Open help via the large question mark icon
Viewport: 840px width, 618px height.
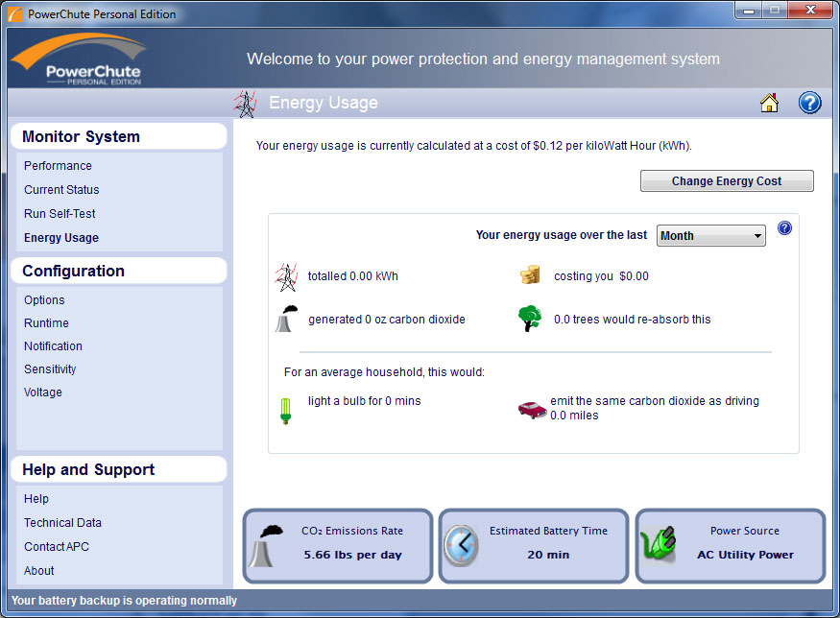809,103
